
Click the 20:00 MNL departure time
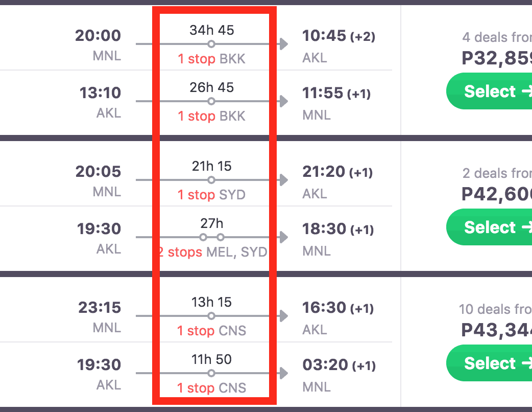tap(98, 36)
